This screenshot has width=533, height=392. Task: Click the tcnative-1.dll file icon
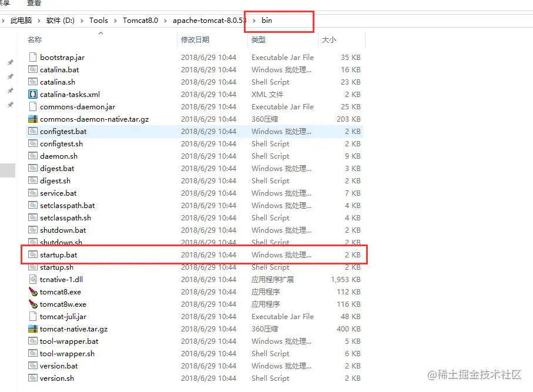[x=33, y=280]
